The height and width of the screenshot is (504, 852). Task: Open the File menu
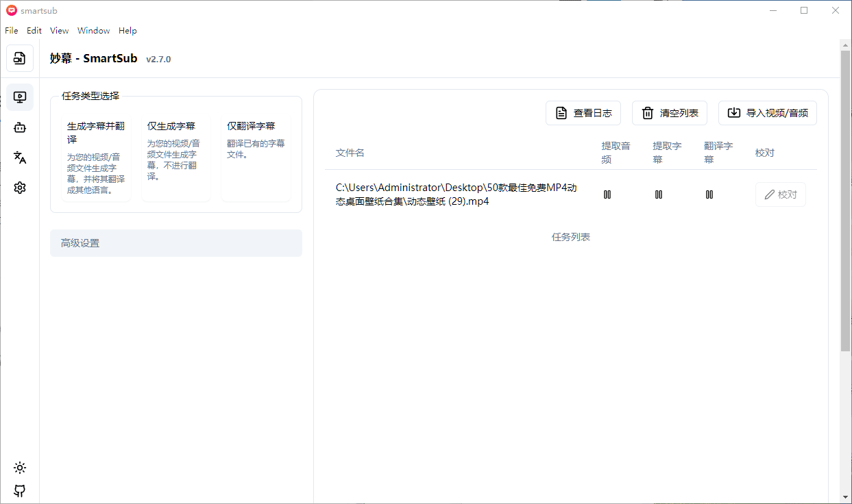point(11,30)
